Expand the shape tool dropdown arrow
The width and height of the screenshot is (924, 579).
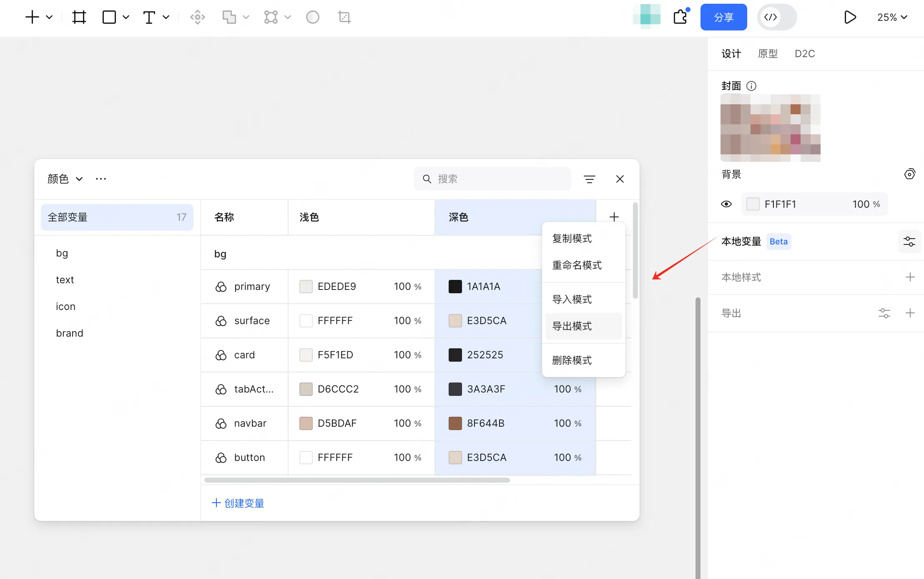coord(126,17)
